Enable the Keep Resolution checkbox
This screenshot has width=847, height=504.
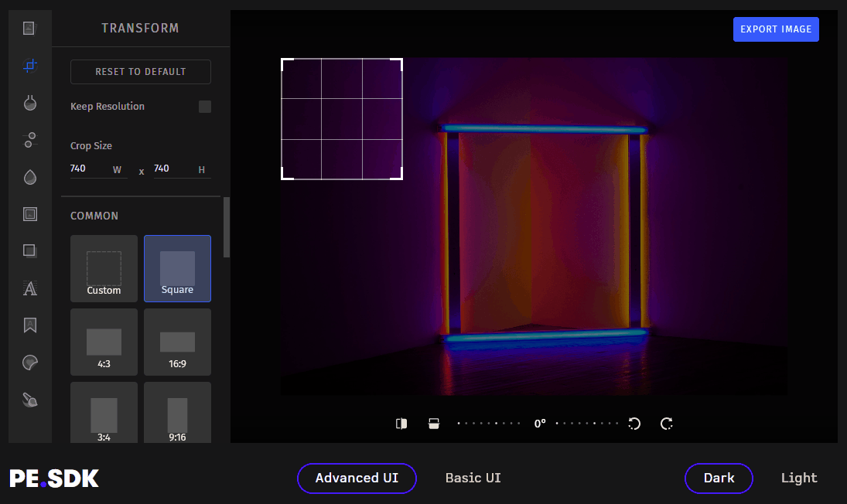pos(205,107)
